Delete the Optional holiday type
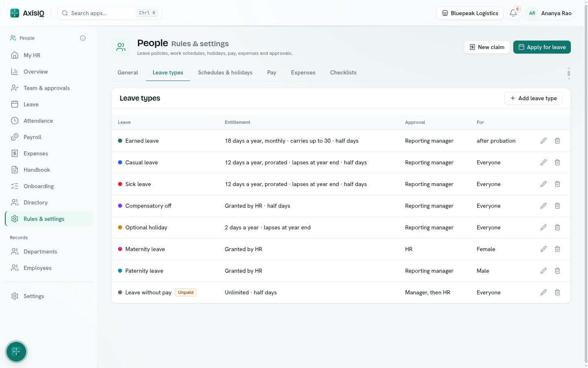This screenshot has height=368, width=588. (x=557, y=227)
